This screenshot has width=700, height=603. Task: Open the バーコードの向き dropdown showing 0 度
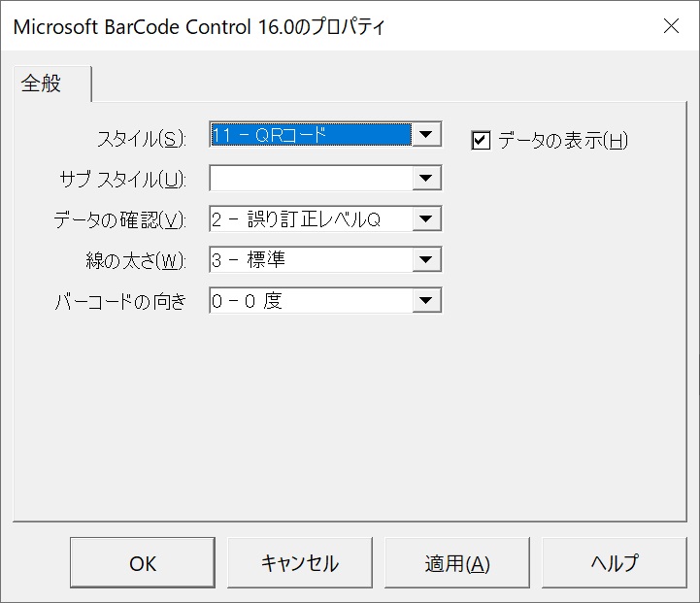[325, 300]
